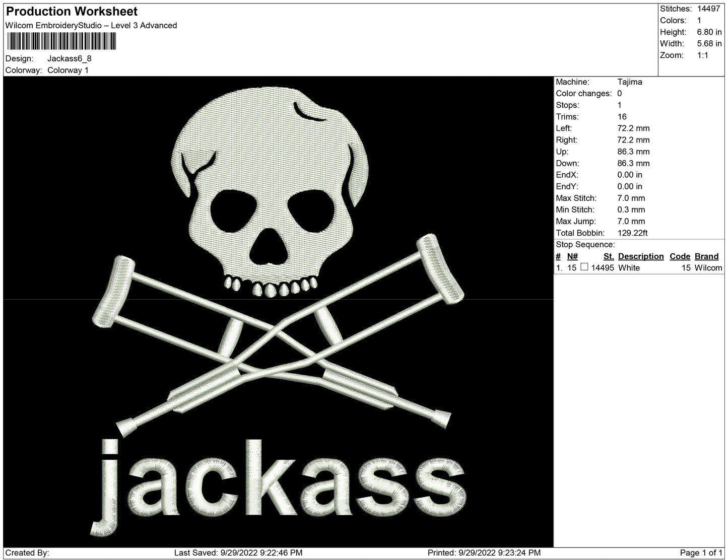Click the barcode under the worksheet title
Viewport: 728px width, 560px height.
tap(61, 41)
